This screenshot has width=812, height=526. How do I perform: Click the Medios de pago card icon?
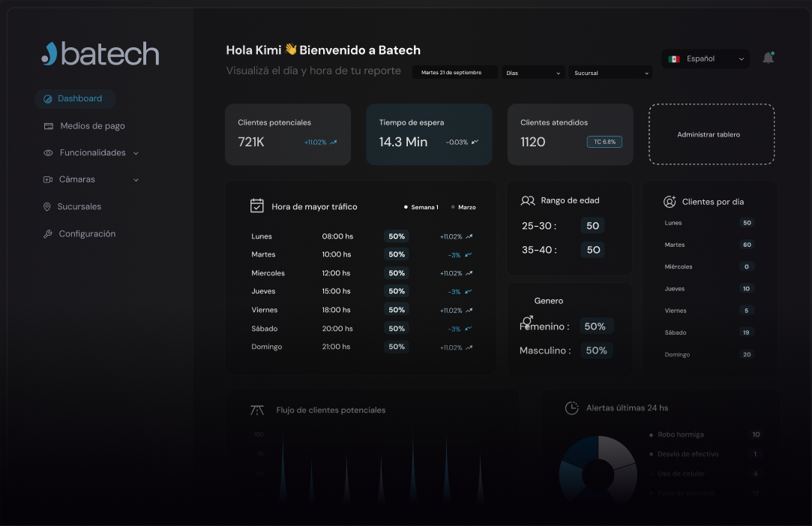pos(47,125)
